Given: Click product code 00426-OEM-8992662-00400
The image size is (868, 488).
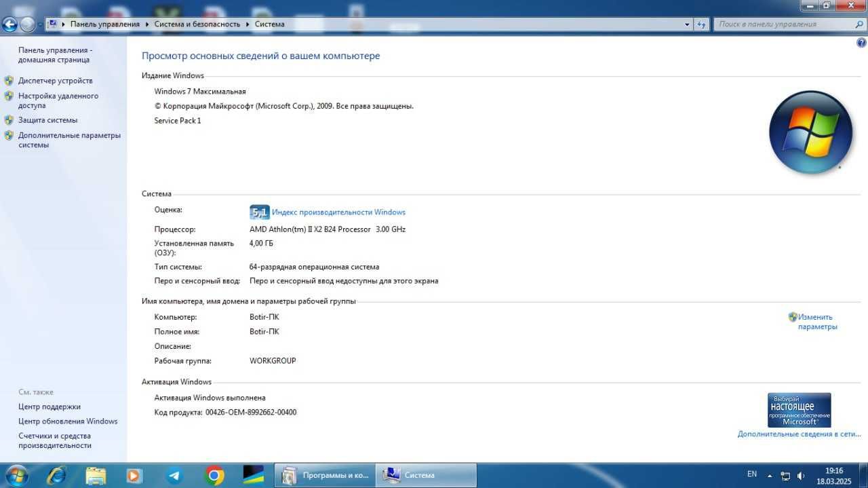Looking at the screenshot, I should [x=251, y=413].
